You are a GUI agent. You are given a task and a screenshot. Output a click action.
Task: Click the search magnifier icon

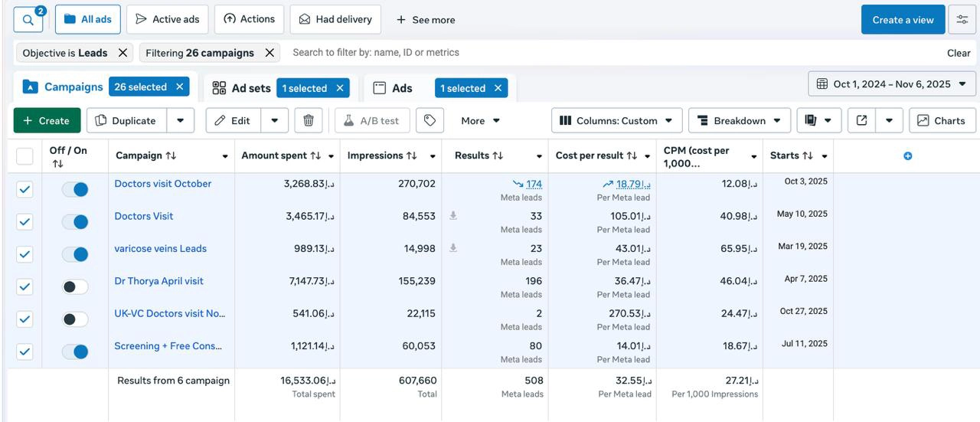28,20
